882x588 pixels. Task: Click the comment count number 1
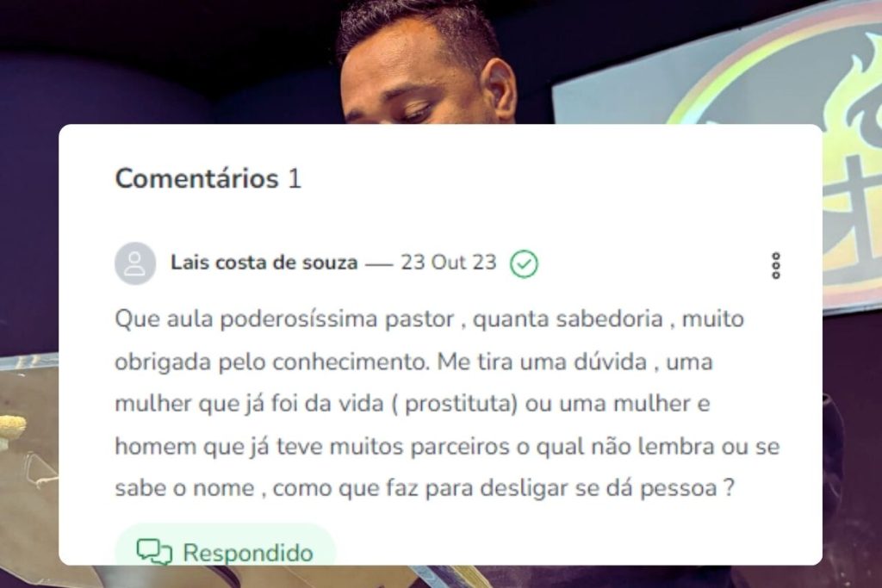(x=295, y=179)
